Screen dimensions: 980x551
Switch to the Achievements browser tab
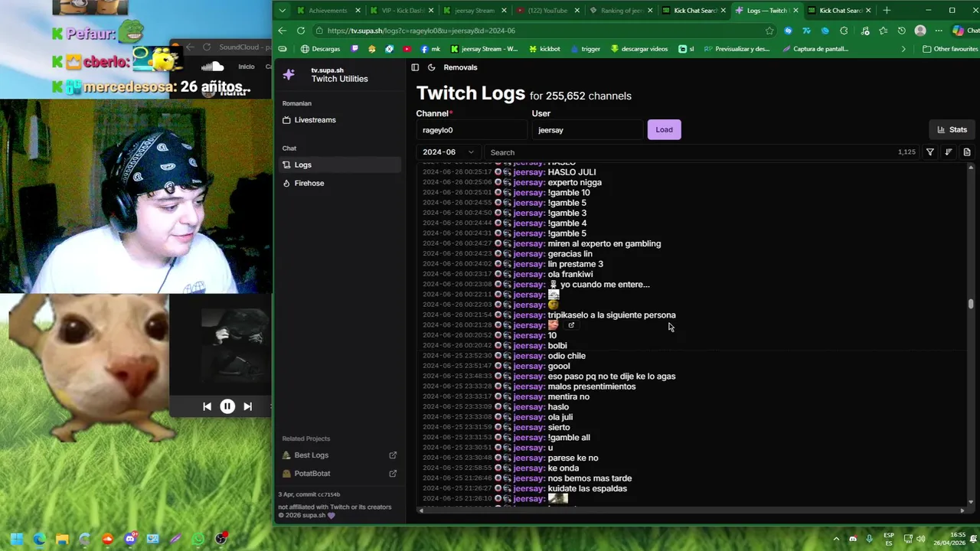327,11
